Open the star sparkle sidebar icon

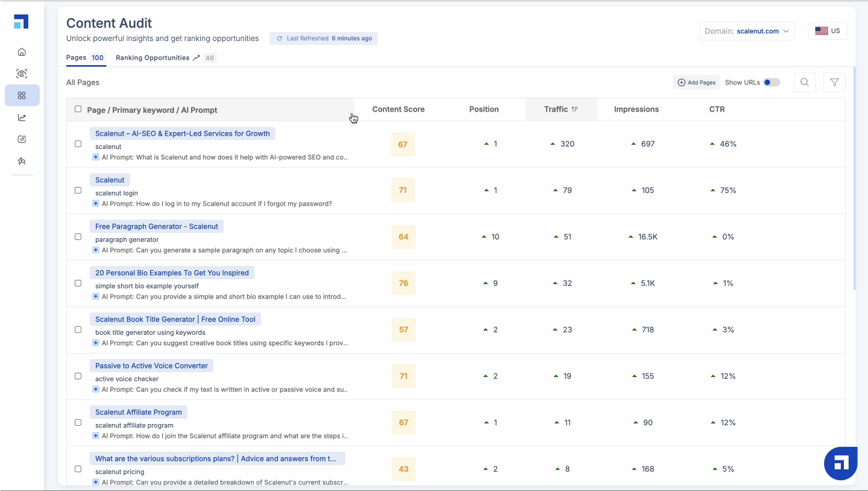tap(22, 161)
